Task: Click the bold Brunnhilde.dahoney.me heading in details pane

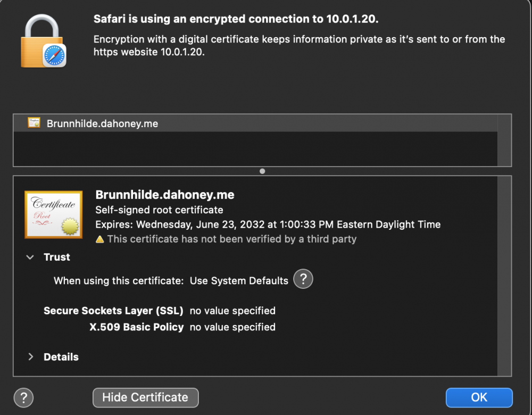Action: 165,195
